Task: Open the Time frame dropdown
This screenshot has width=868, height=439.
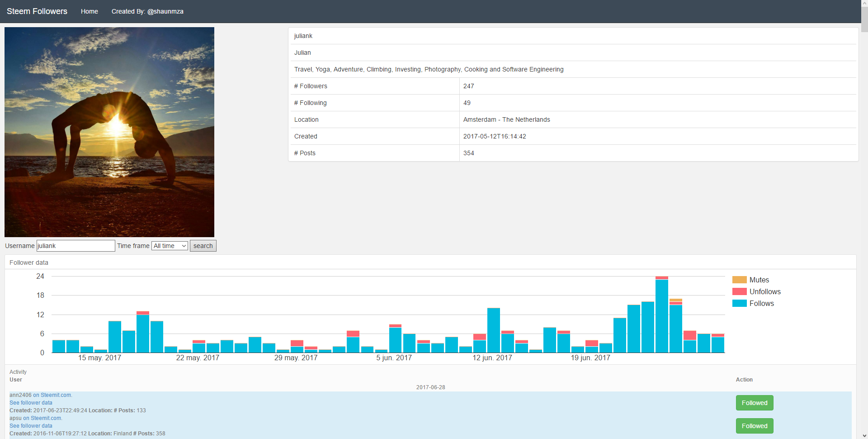Action: (170, 246)
